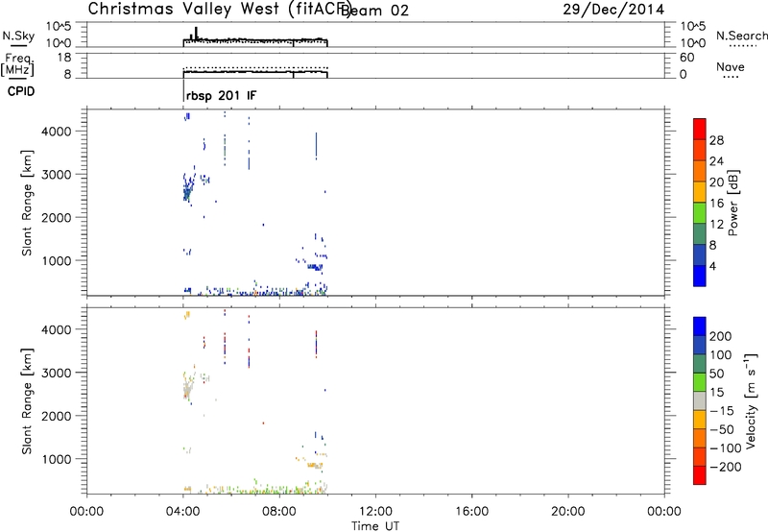Click the gray Velocity segment between 15 and -15
The image size is (768, 532).
pos(700,400)
